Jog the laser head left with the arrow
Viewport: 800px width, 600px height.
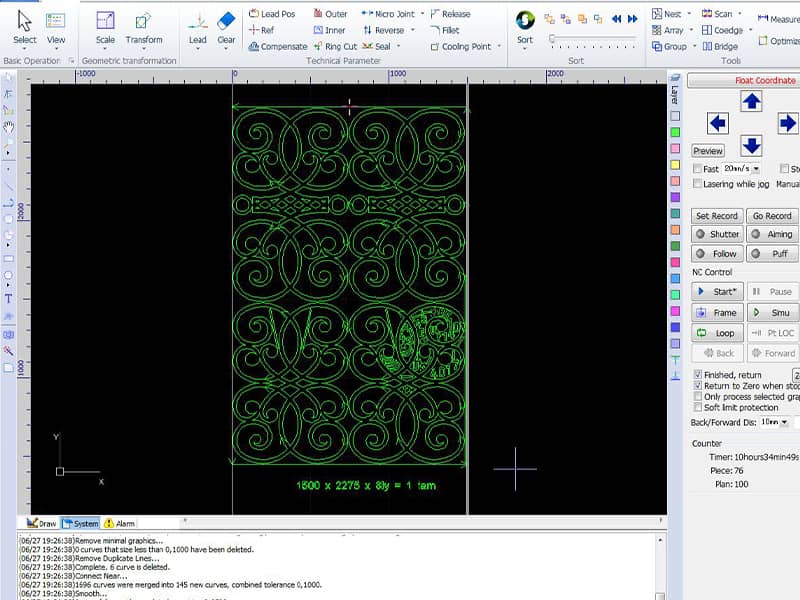717,123
